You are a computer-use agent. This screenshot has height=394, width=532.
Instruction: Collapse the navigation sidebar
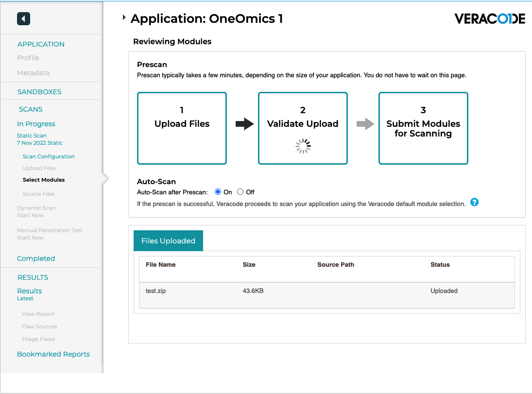(x=23, y=18)
